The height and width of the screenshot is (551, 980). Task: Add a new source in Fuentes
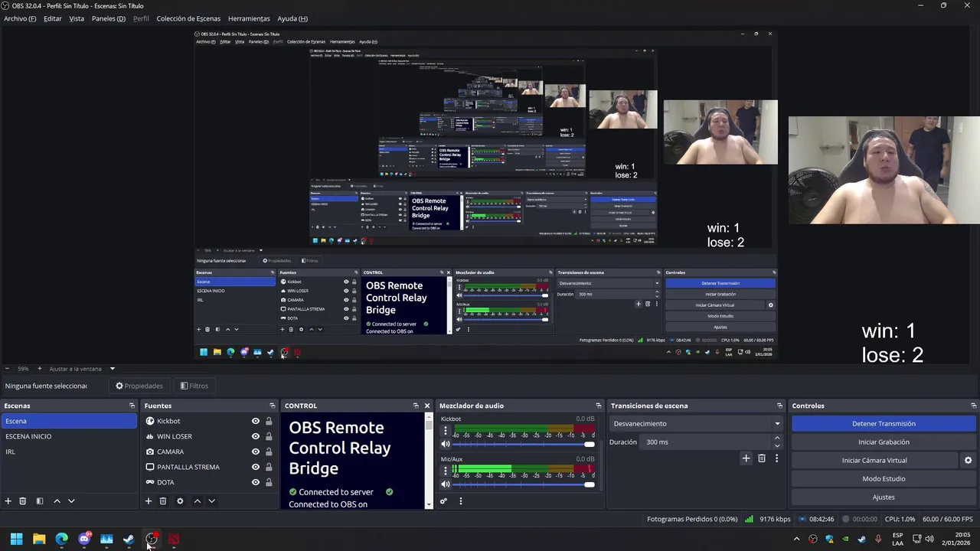(x=149, y=501)
